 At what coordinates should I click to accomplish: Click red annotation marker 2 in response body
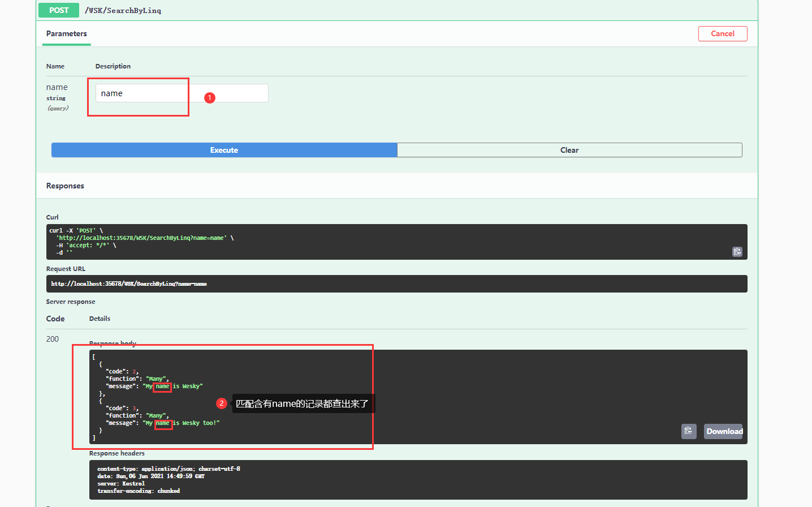click(x=221, y=403)
